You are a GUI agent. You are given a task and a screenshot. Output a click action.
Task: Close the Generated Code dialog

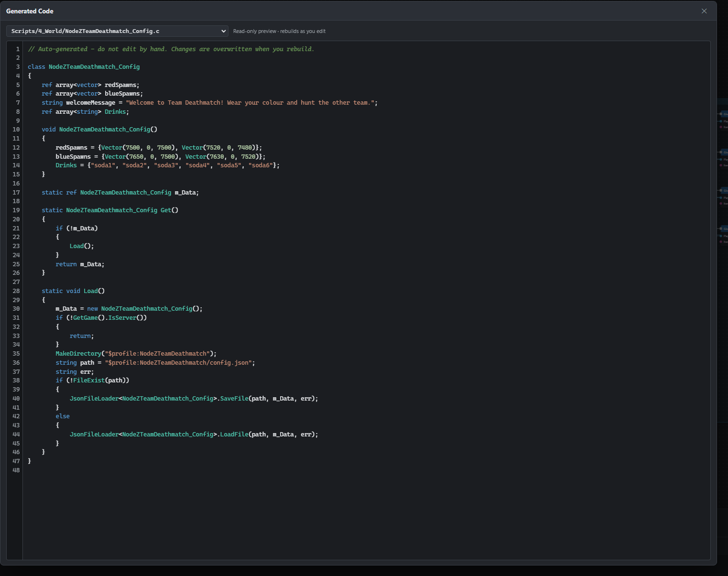point(704,11)
